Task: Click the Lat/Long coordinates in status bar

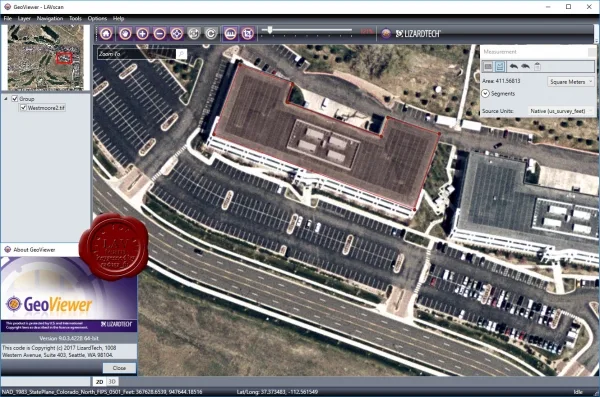Action: pos(277,392)
